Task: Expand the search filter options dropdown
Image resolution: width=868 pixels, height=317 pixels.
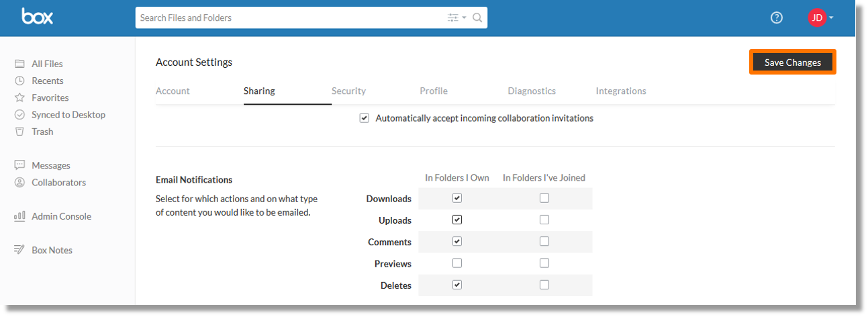Action: pos(457,18)
